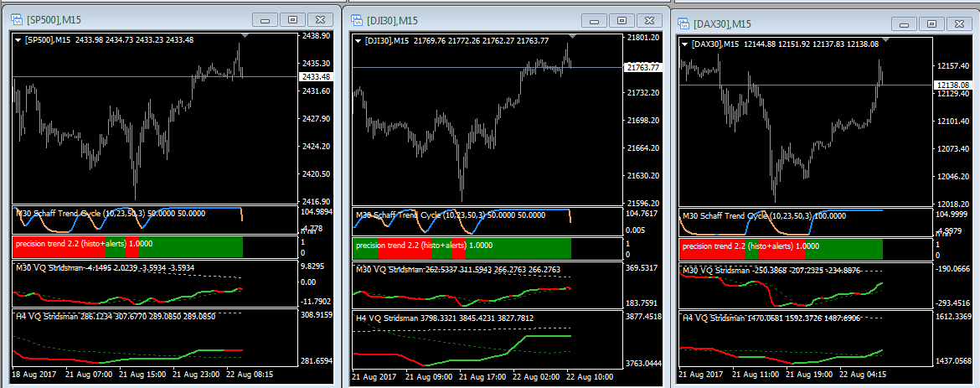Minimize the DAX30 chart window
This screenshot has width=980, height=388.
(905, 23)
